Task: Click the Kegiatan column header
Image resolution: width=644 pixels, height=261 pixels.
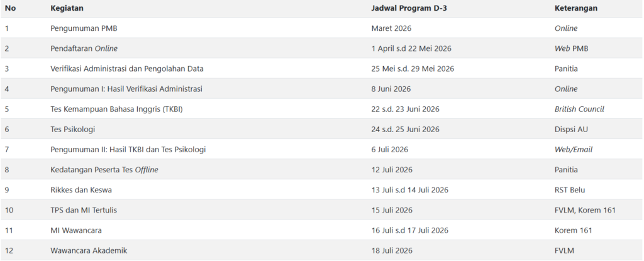Action: pos(67,8)
